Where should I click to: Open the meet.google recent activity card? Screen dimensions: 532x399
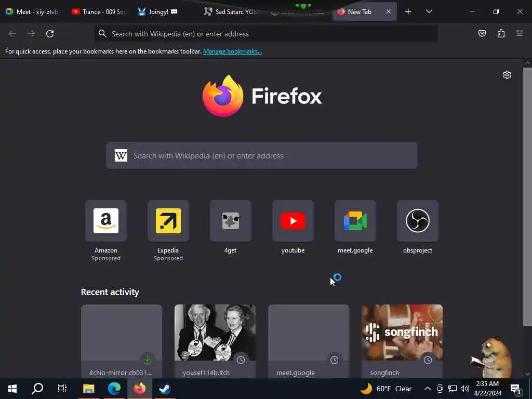(x=309, y=341)
